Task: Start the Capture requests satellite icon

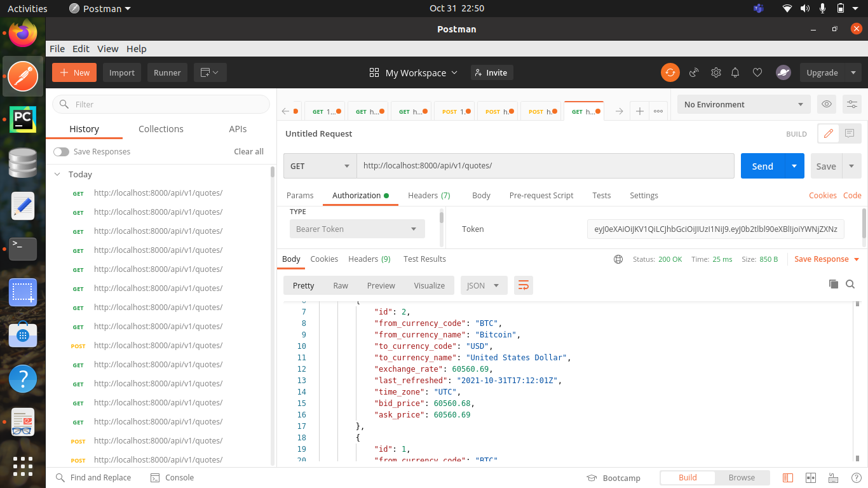Action: coord(693,72)
